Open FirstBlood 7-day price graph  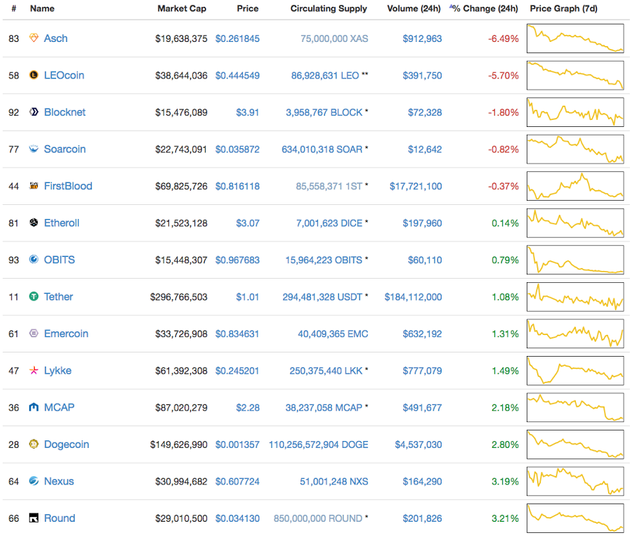[575, 186]
